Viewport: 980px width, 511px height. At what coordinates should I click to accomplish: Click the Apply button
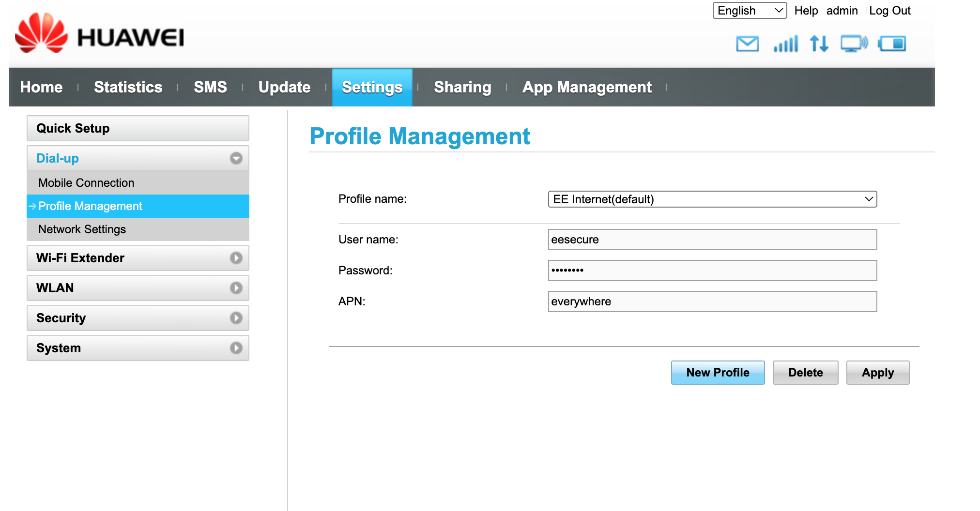pyautogui.click(x=877, y=373)
